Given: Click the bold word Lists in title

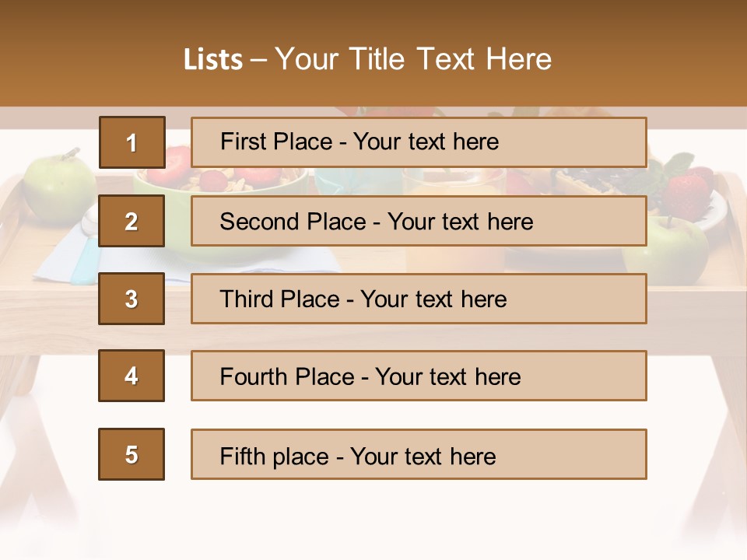Looking at the screenshot, I should point(212,60).
